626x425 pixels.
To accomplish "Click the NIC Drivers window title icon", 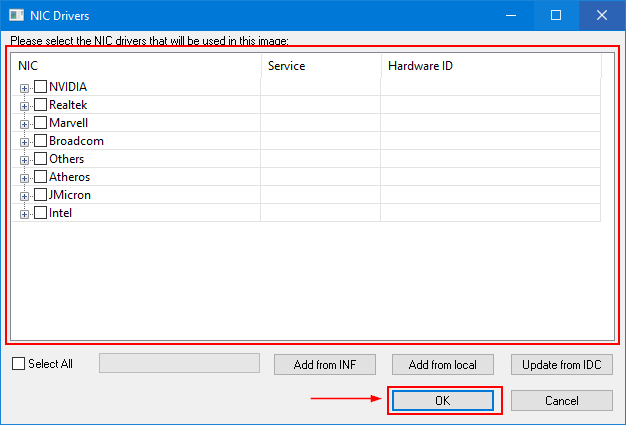I will 16,15.
